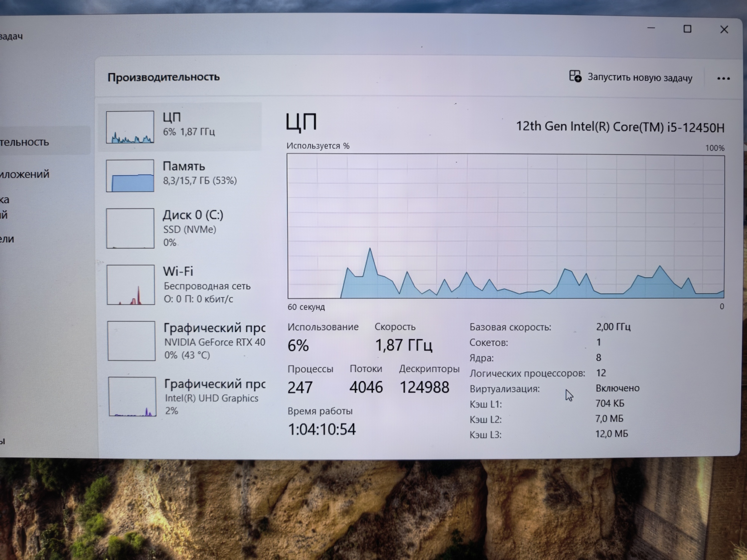Select the ЦП performance item
Screen dimensions: 747x560
point(180,127)
